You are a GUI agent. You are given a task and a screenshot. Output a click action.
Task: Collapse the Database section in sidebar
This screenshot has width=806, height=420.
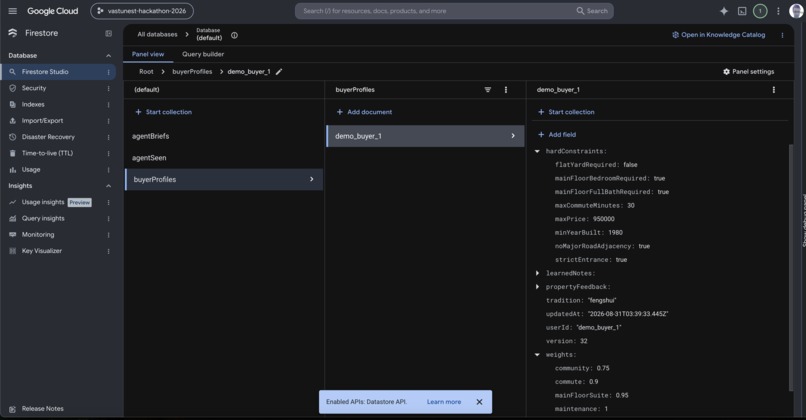tap(108, 56)
